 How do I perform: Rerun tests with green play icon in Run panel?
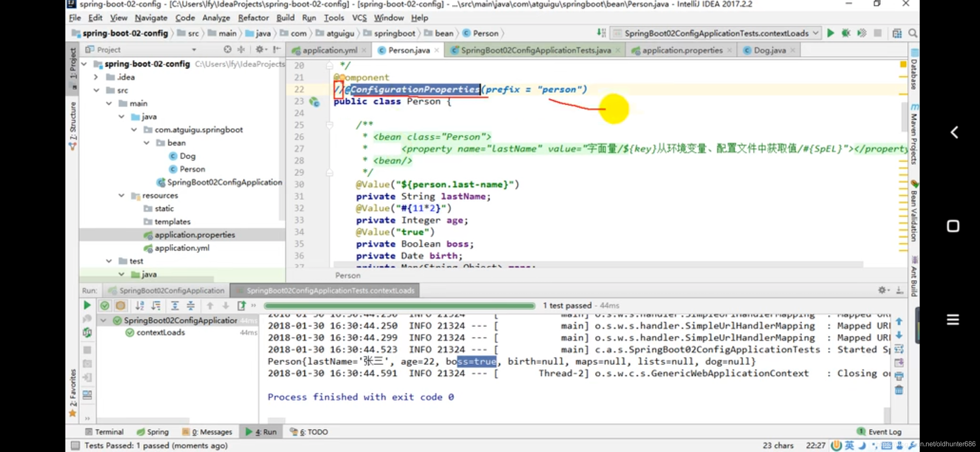(x=87, y=306)
